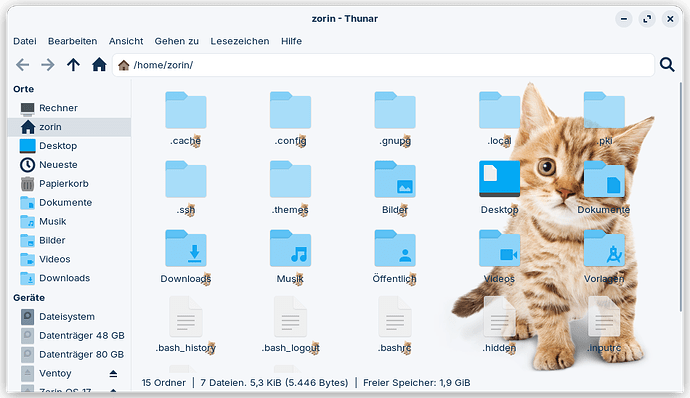Go back with the left arrow button
Viewport: 690px width, 398px height.
point(22,65)
